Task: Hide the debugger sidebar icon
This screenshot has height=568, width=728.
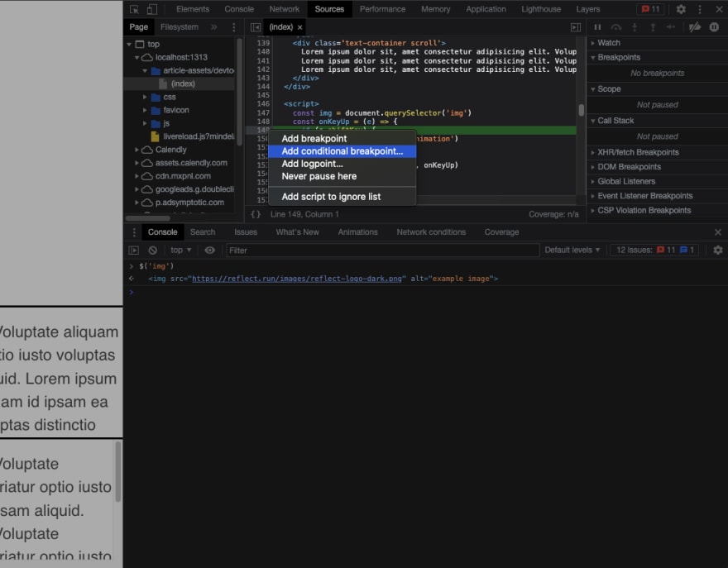Action: click(x=576, y=27)
